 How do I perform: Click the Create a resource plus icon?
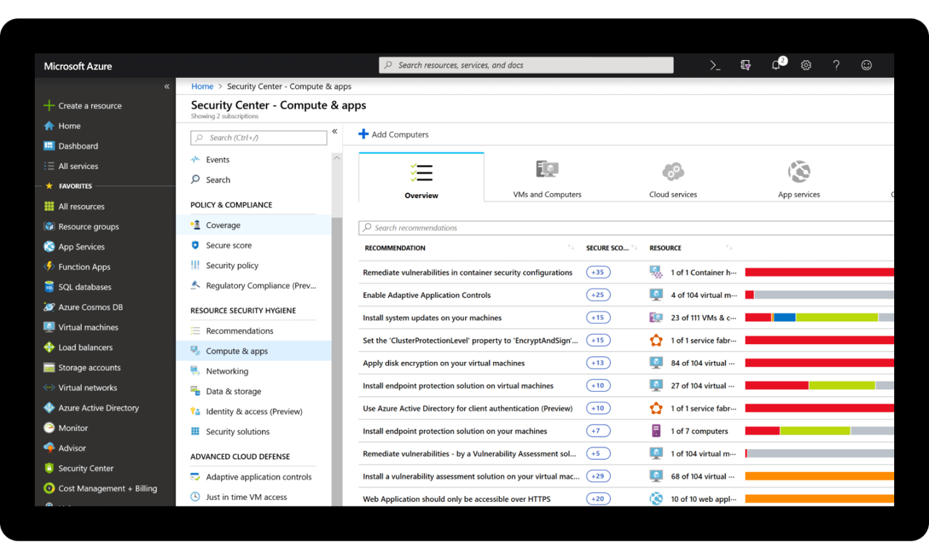coord(49,106)
